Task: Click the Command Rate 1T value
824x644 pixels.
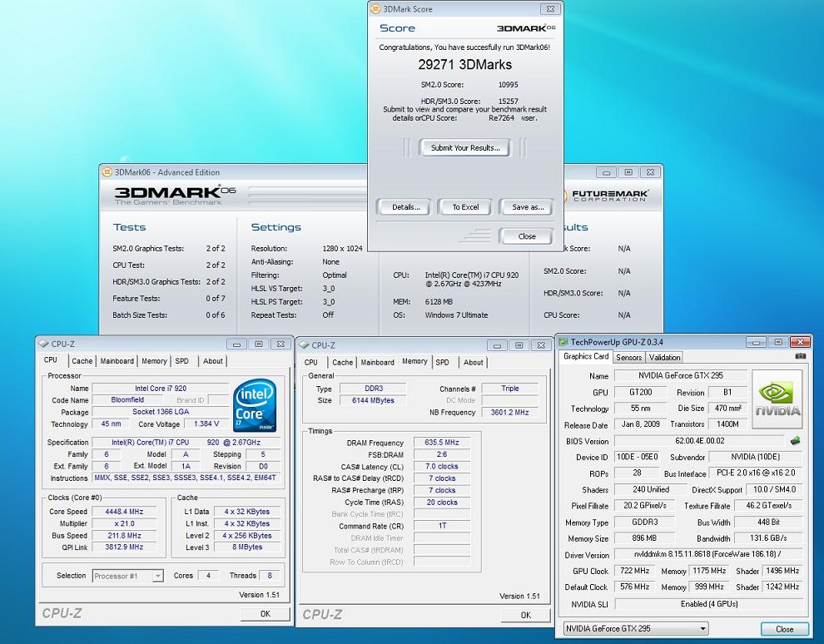Action: tap(441, 525)
